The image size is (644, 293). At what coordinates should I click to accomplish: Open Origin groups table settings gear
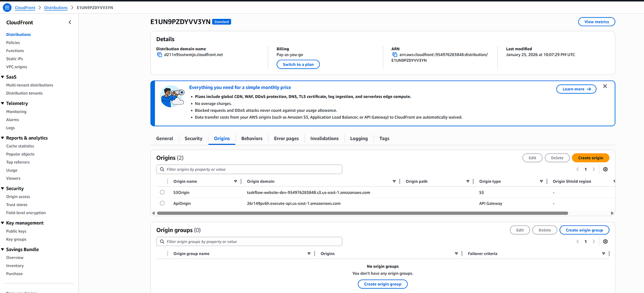[x=605, y=241]
